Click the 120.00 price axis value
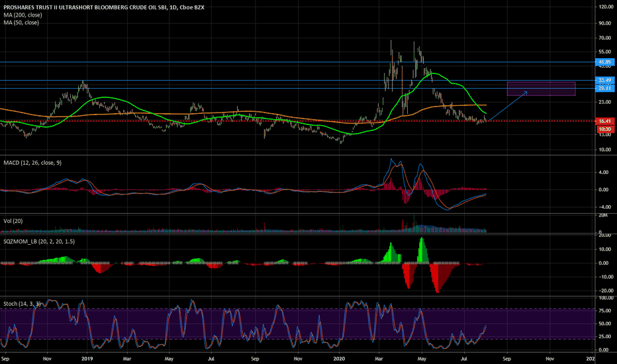Screen dimensions: 617x364 [606, 7]
